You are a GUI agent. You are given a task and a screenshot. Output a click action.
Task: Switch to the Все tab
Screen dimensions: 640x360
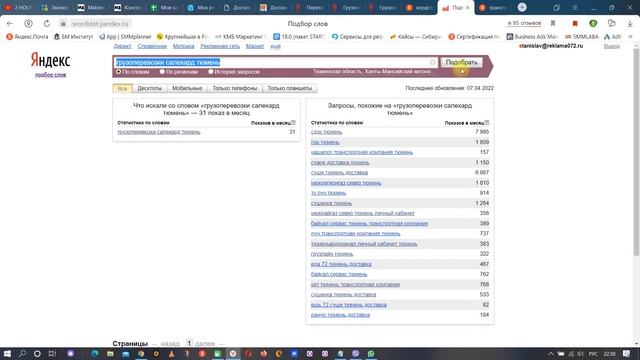pyautogui.click(x=122, y=88)
